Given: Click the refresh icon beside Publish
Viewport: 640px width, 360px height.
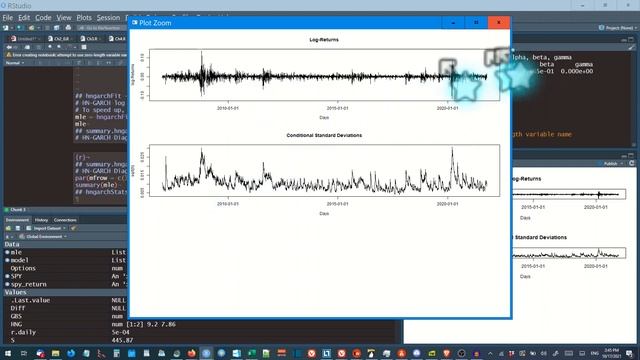Looking at the screenshot, I should (x=632, y=163).
